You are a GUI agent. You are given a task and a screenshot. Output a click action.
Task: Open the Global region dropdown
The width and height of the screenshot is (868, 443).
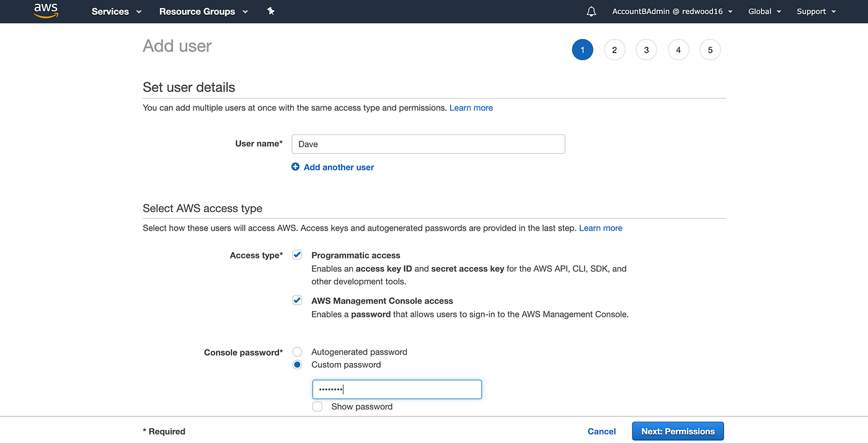pos(764,11)
